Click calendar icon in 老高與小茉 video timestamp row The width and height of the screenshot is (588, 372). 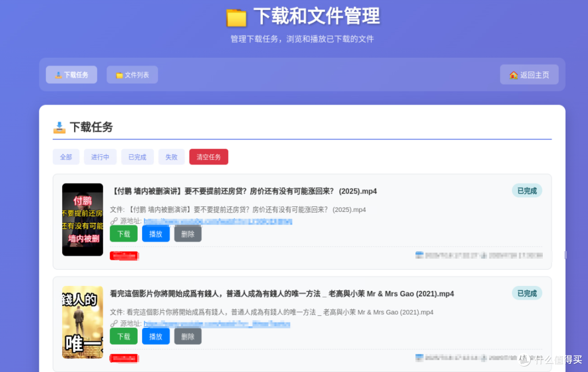[x=419, y=358]
